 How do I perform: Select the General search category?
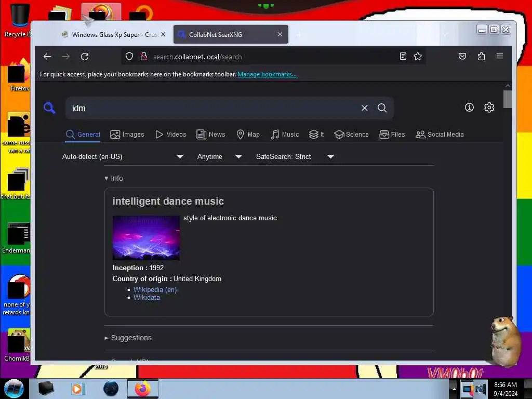[x=83, y=135]
